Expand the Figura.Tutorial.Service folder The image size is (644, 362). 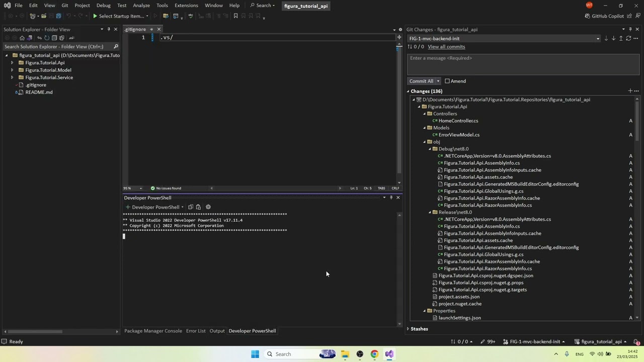[x=12, y=77]
